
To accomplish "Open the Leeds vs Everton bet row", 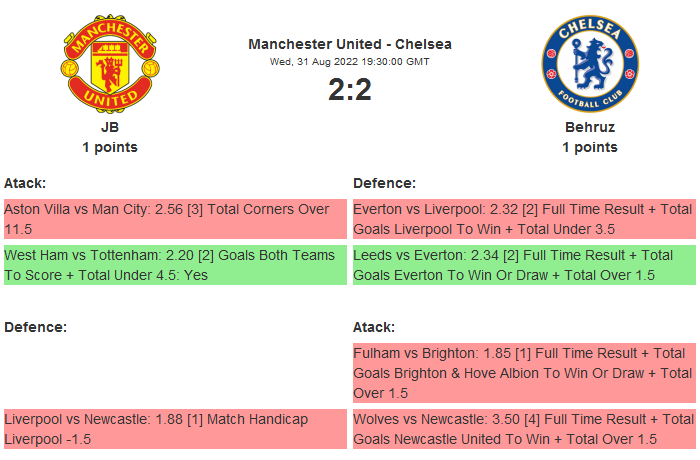I will pyautogui.click(x=524, y=265).
